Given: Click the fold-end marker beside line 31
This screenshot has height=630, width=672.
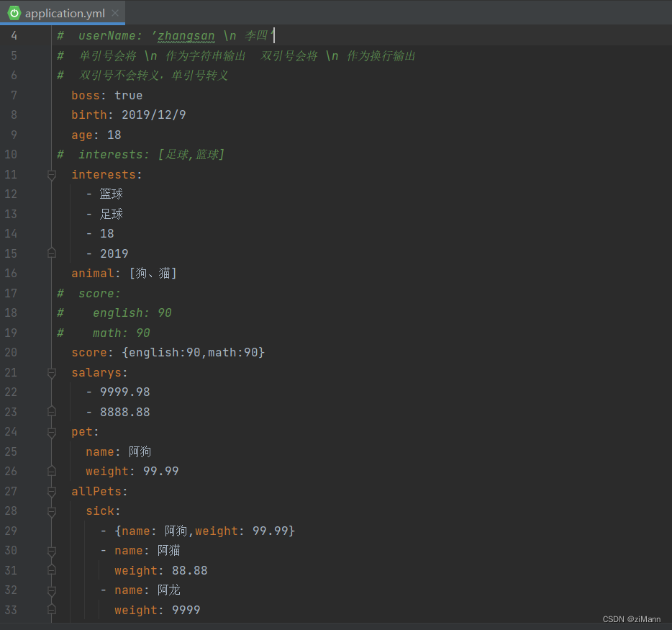Looking at the screenshot, I should (51, 570).
